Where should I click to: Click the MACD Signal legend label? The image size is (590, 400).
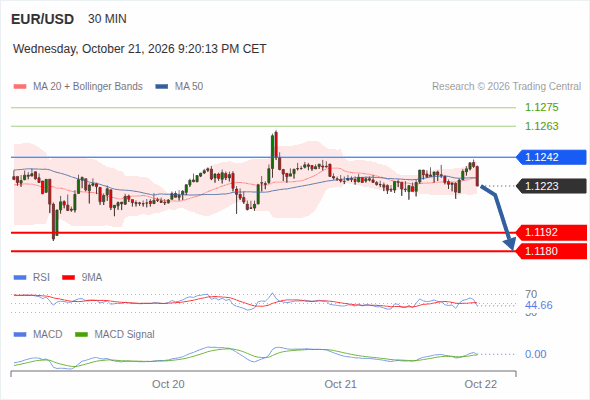click(125, 335)
